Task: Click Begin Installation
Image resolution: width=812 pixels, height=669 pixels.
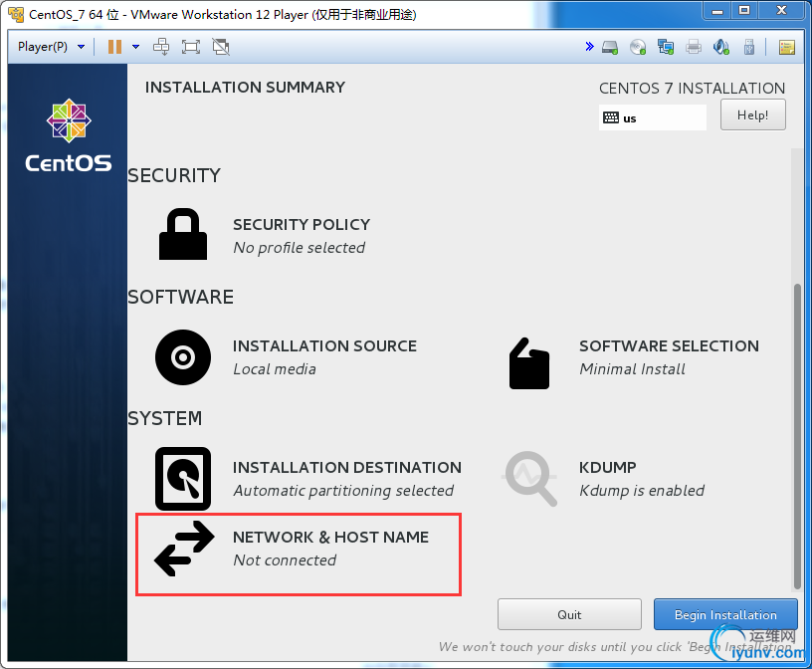Action: pyautogui.click(x=725, y=614)
